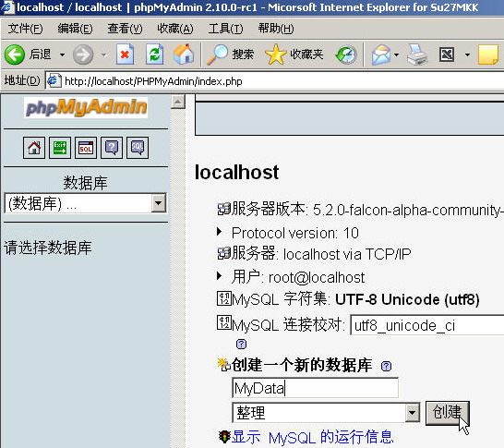This screenshot has width=504, height=448.
Task: Click the Mail envelope icon
Action: tap(380, 54)
